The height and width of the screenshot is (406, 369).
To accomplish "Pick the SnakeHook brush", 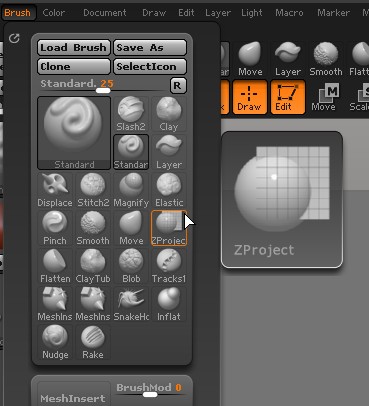I will 131,304.
